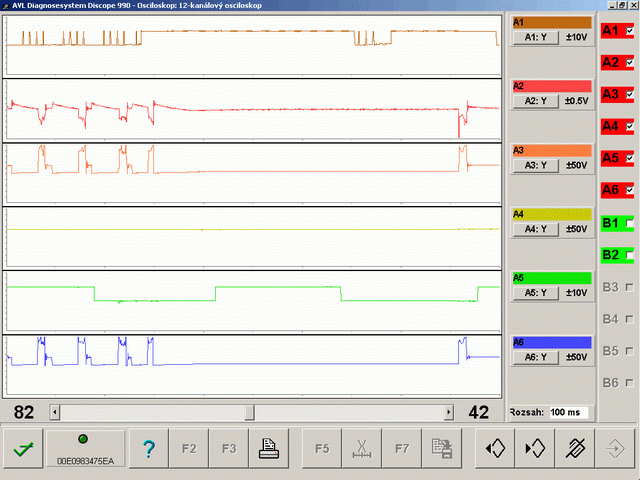Screen dimensions: 640x480
Task: Click the F2 function button
Action: tap(189, 449)
